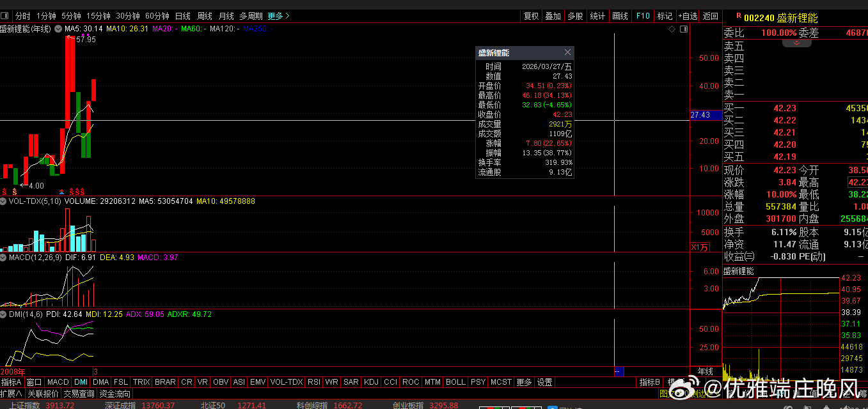868x409 pixels.
Task: Select the TRIX indicator
Action: 142,382
